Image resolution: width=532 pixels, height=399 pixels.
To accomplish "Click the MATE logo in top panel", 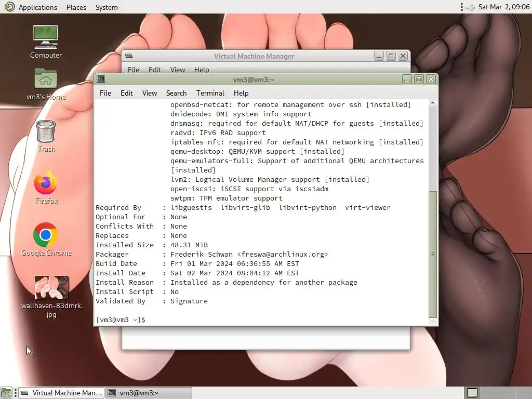I will (9, 7).
